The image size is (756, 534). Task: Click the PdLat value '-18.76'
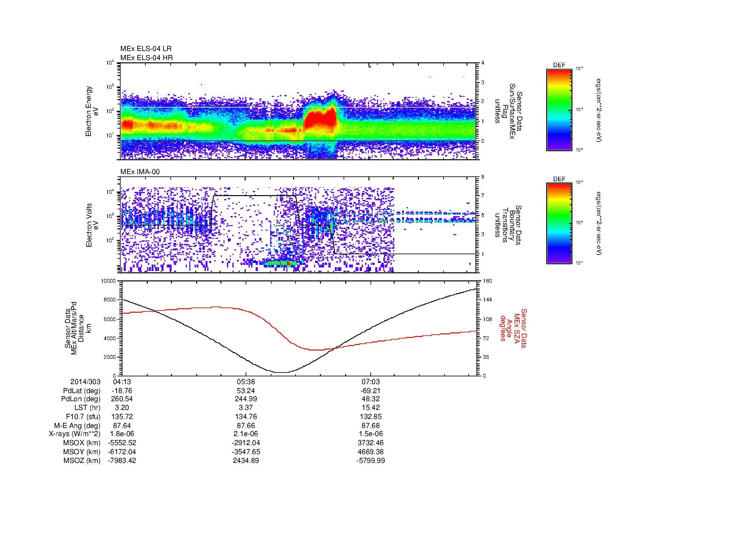click(x=122, y=391)
